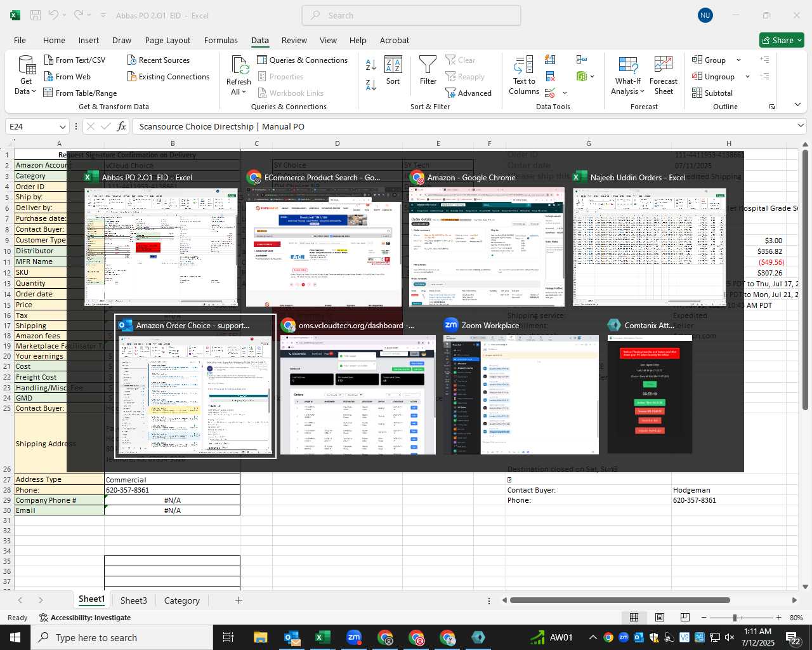Import data From Web
812x650 pixels.
tap(67, 76)
